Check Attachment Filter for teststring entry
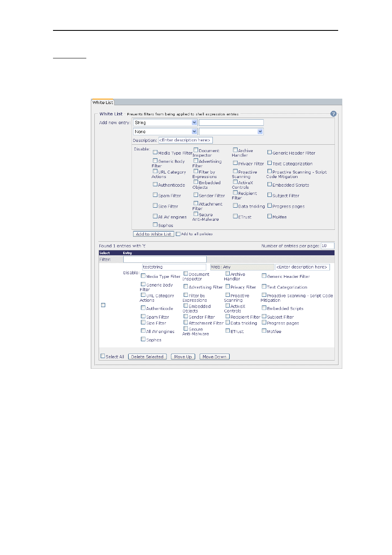 (x=186, y=322)
